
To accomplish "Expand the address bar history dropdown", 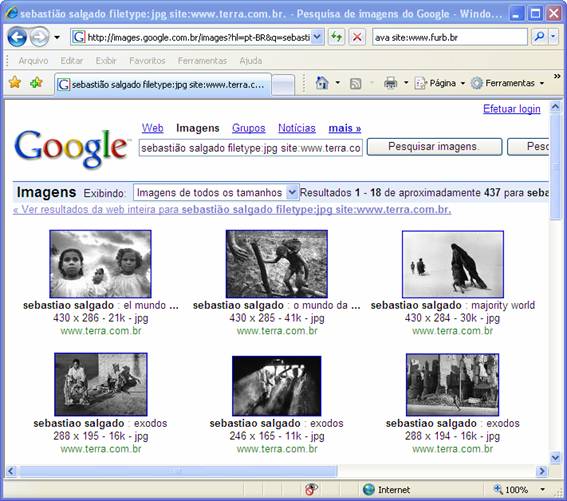I will pos(317,37).
